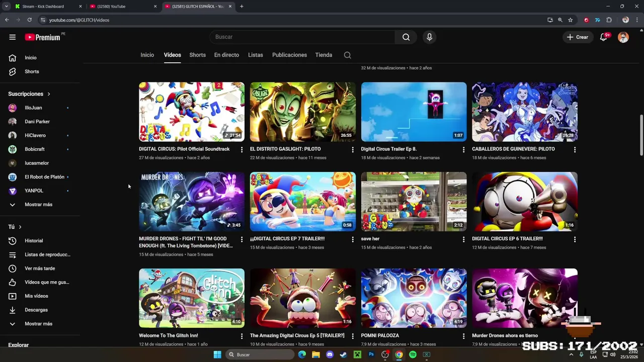
Task: Click the Chrome address bar URL
Action: (x=79, y=20)
